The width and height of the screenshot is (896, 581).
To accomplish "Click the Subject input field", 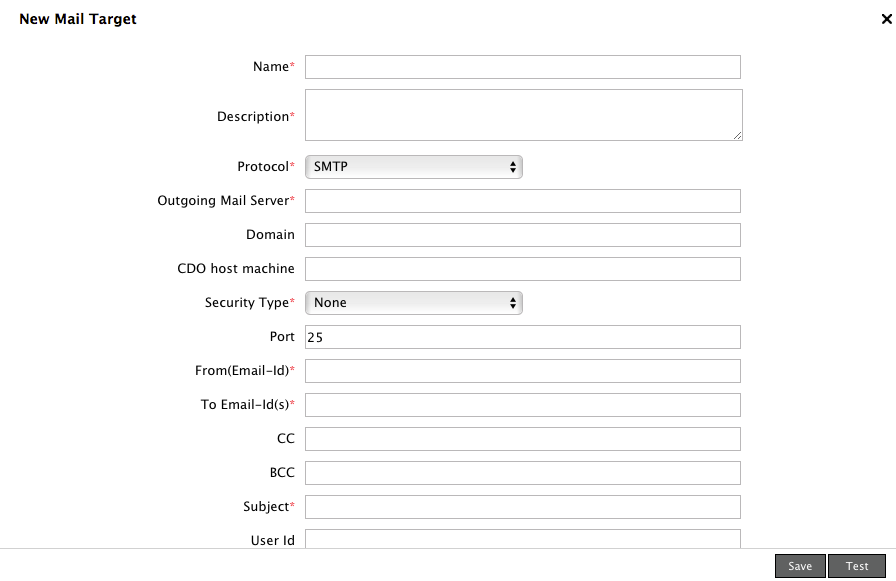I will [x=522, y=507].
